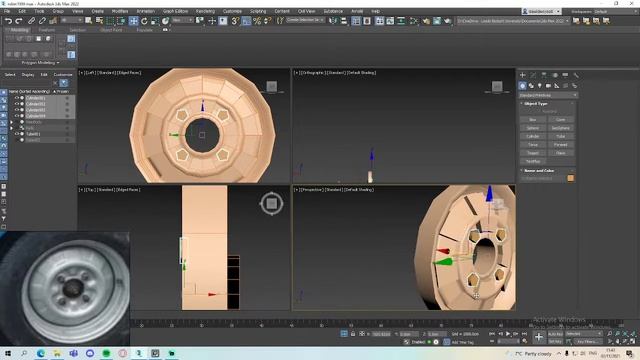Open Microsoft Edge from the taskbar
The image size is (640, 360).
tap(41, 353)
